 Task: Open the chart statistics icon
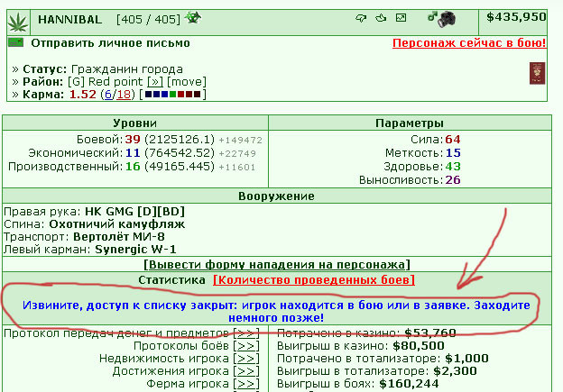401,17
